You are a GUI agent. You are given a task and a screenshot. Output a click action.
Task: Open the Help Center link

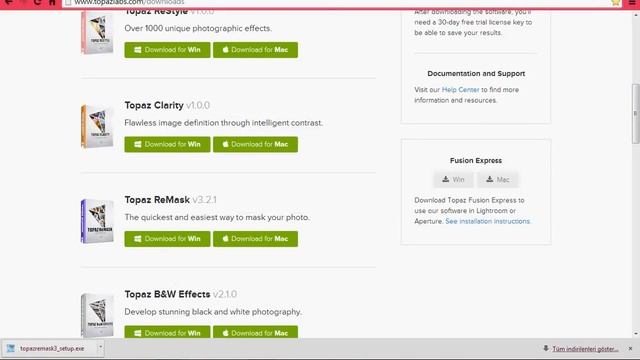pos(460,90)
